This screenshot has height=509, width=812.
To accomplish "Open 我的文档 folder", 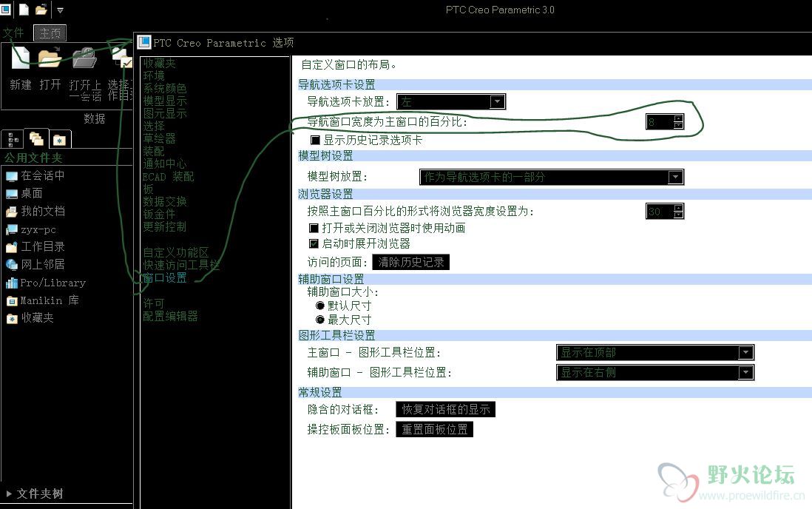I will (x=35, y=211).
